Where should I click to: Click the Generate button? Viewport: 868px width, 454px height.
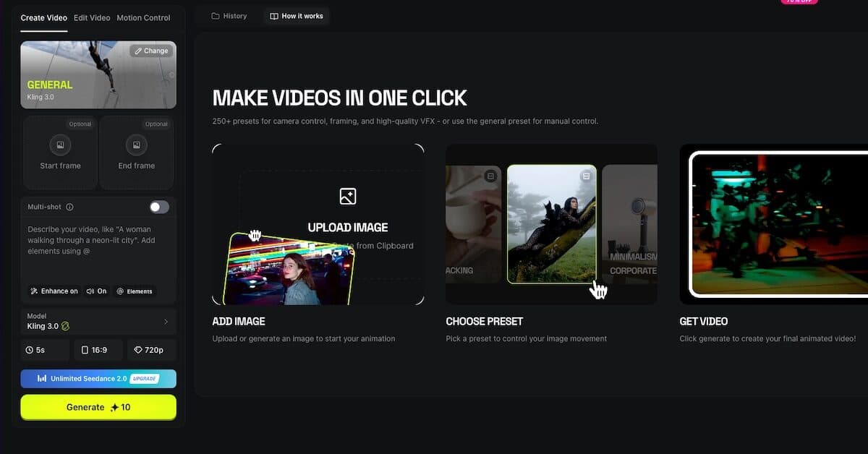[98, 407]
